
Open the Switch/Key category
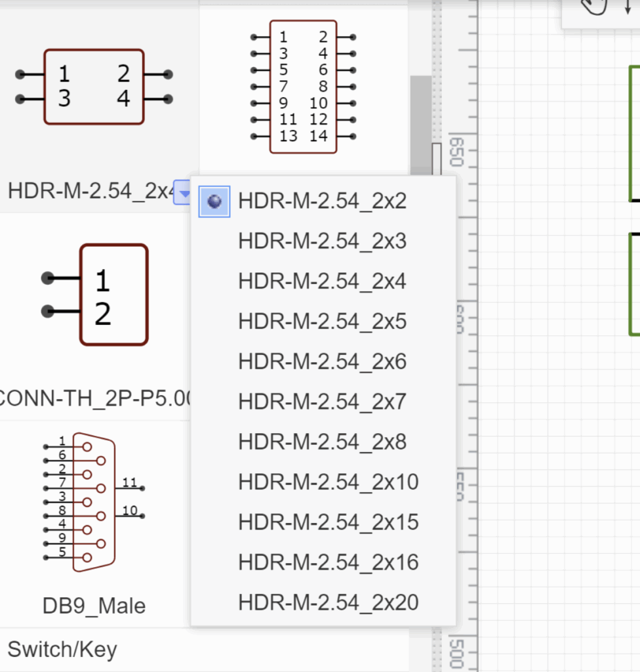pyautogui.click(x=63, y=650)
